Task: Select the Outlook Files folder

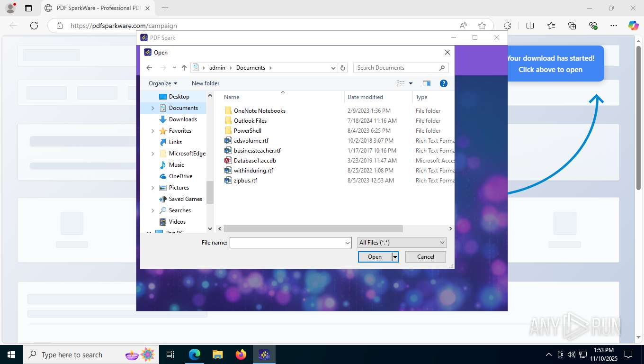Action: [250, 121]
